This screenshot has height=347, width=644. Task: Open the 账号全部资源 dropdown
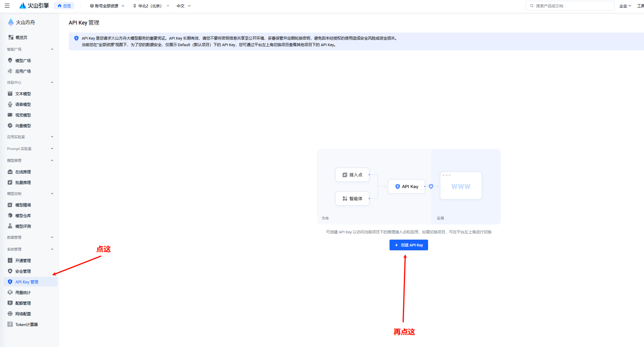click(107, 6)
